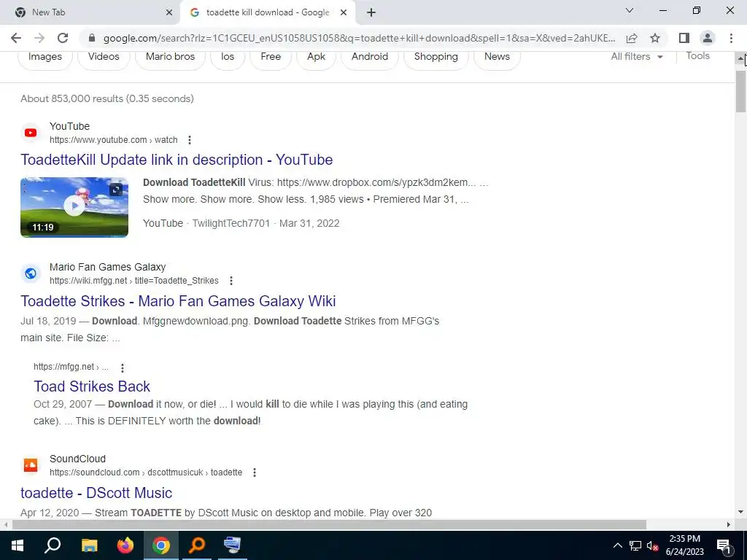Filter results by Shopping

click(x=436, y=57)
